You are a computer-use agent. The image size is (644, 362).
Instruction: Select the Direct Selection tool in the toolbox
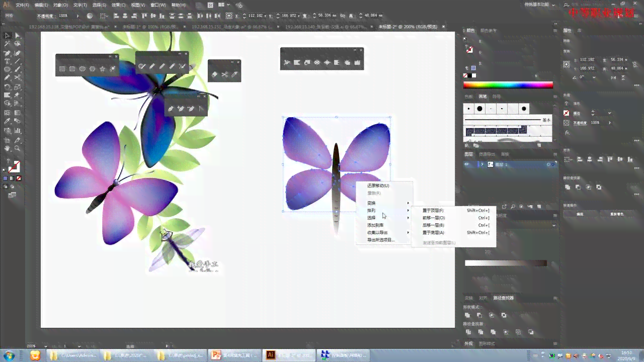click(18, 36)
